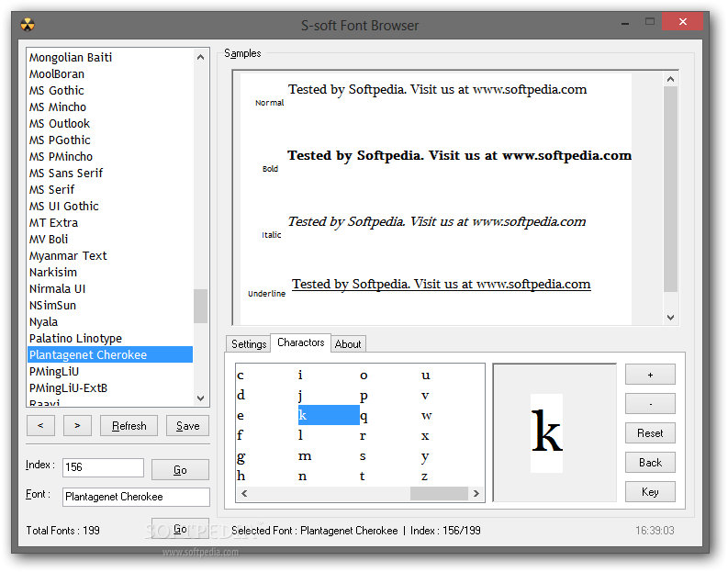
Task: Save the font list
Action: point(187,425)
